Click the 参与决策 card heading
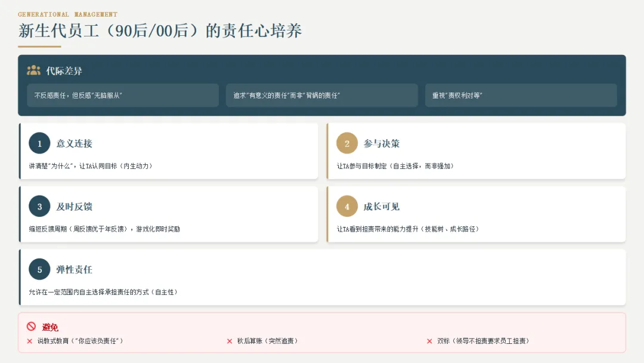This screenshot has height=363, width=644. [x=382, y=143]
